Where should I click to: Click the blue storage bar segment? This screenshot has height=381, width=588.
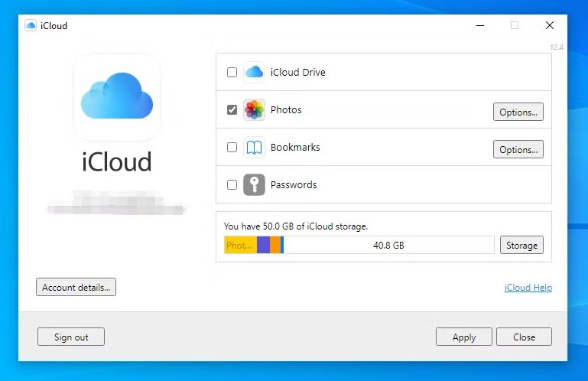(x=282, y=245)
